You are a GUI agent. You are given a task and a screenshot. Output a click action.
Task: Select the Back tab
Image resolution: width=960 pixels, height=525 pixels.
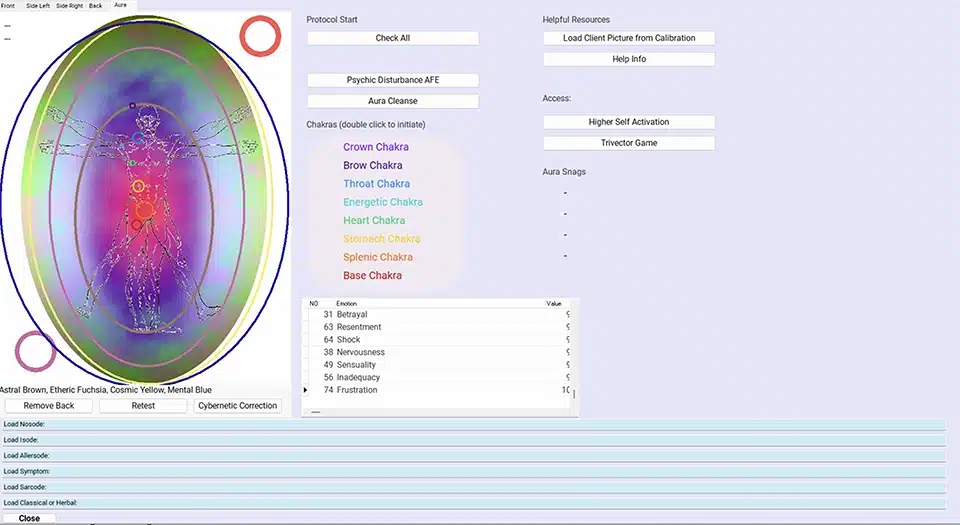coord(96,6)
